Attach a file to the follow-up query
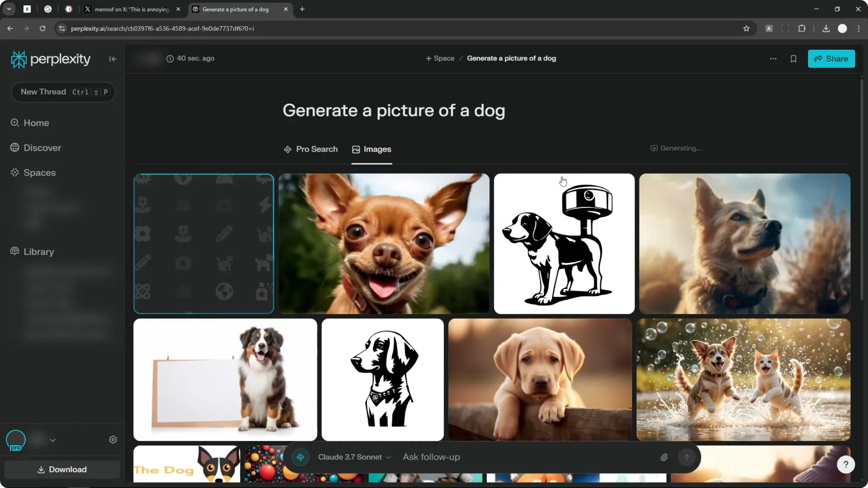This screenshot has height=488, width=868. click(664, 457)
